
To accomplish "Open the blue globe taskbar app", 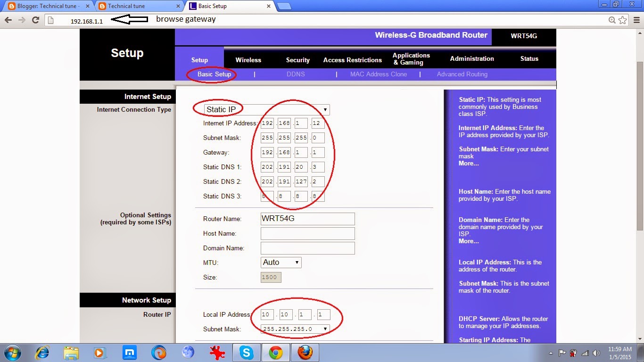I will point(188,353).
